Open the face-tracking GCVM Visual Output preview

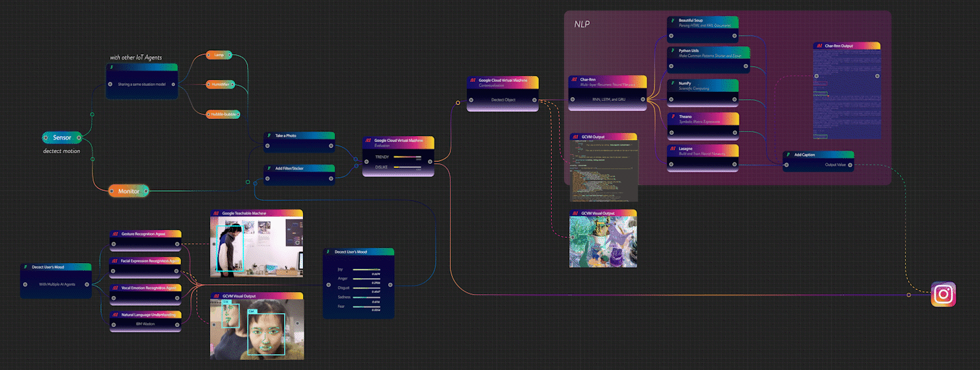tap(257, 329)
